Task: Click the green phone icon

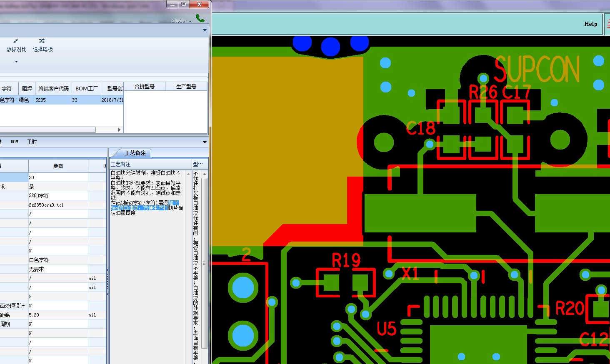Action: coord(200,18)
